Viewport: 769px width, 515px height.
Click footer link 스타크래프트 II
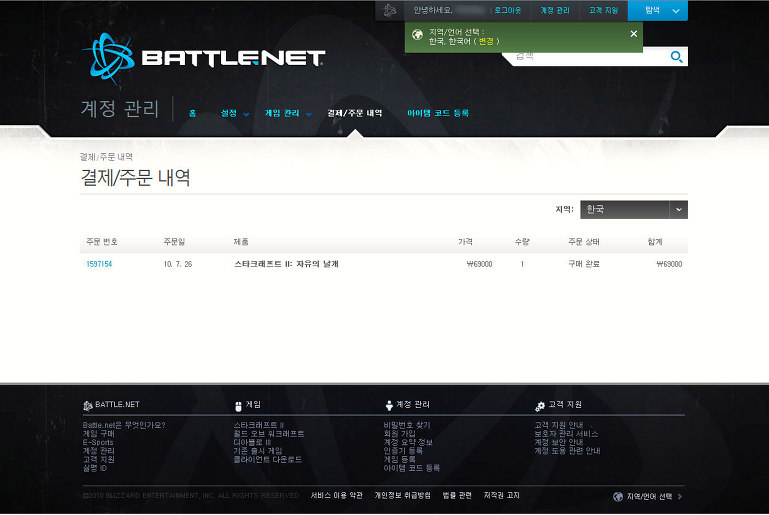(x=258, y=425)
